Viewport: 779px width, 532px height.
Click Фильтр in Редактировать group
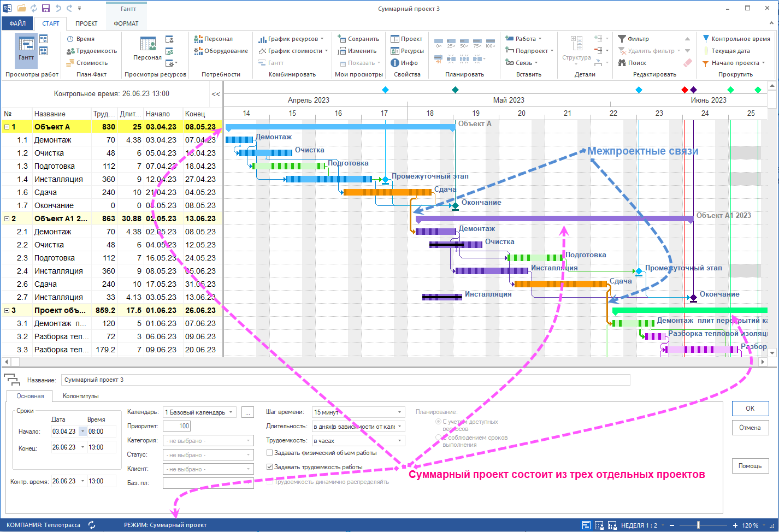(634, 39)
